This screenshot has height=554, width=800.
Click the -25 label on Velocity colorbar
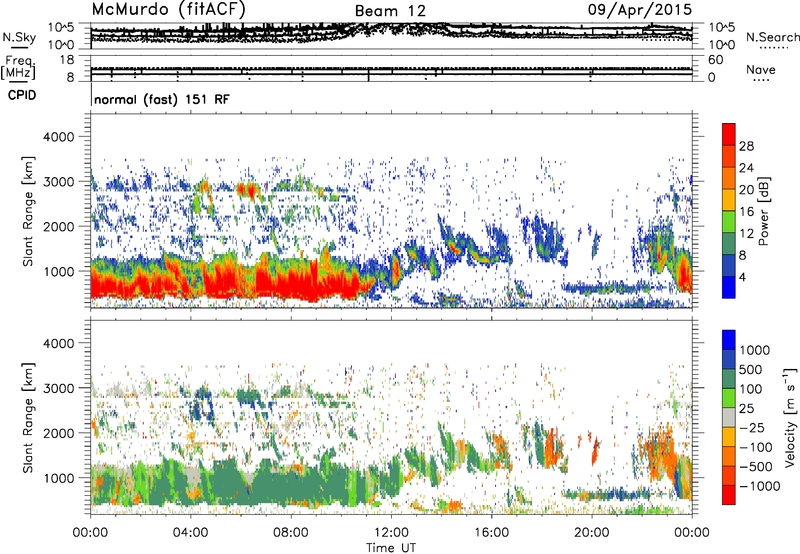[x=753, y=427]
